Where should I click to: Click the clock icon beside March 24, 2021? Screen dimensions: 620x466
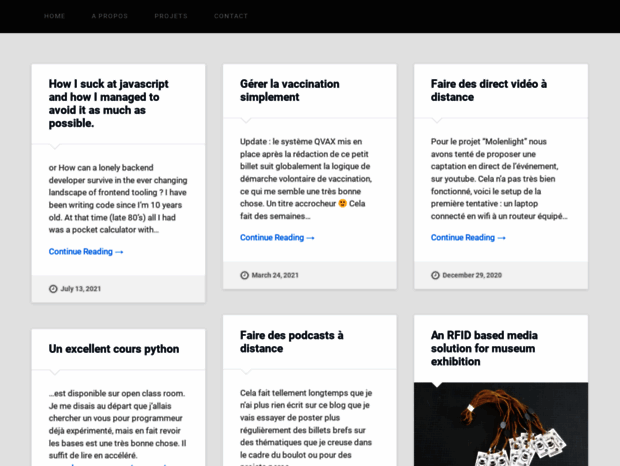click(x=244, y=275)
